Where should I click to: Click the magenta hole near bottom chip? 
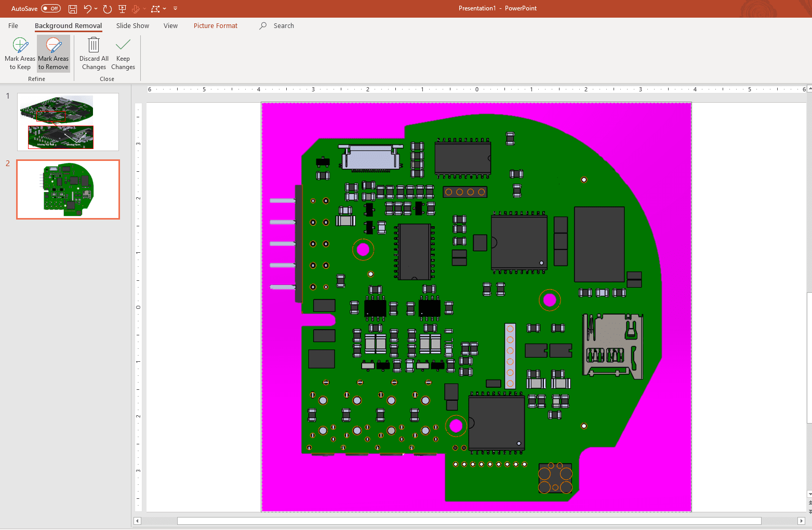pyautogui.click(x=456, y=426)
